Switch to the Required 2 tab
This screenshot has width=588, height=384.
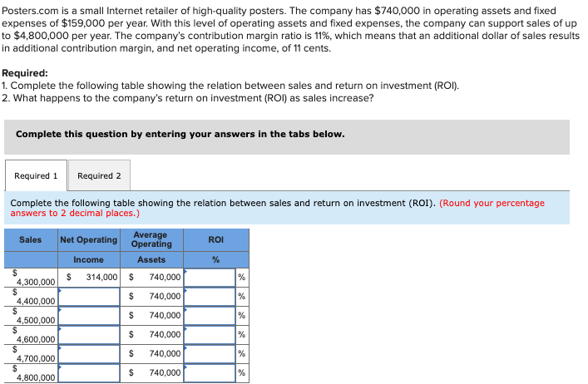99,175
